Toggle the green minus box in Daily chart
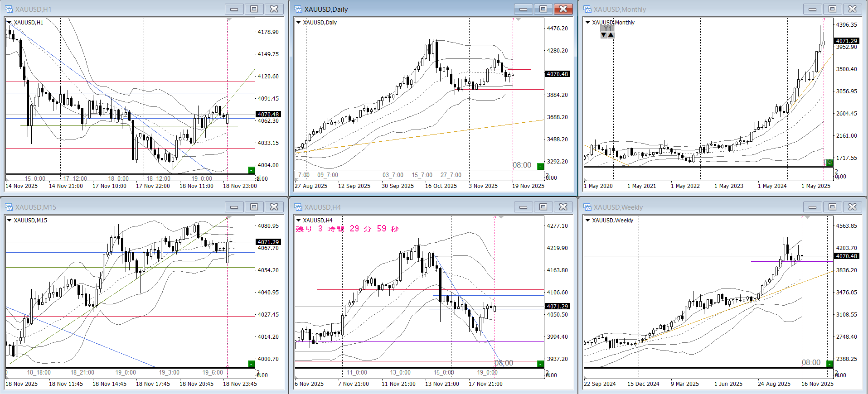The image size is (868, 394). pyautogui.click(x=540, y=166)
